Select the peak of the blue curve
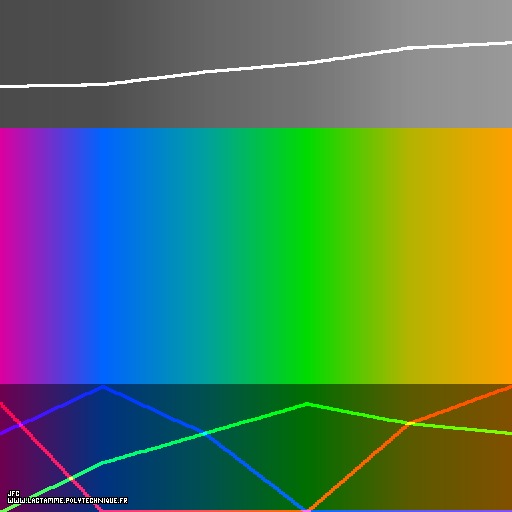Viewport: 512px width, 512px height. pos(103,387)
